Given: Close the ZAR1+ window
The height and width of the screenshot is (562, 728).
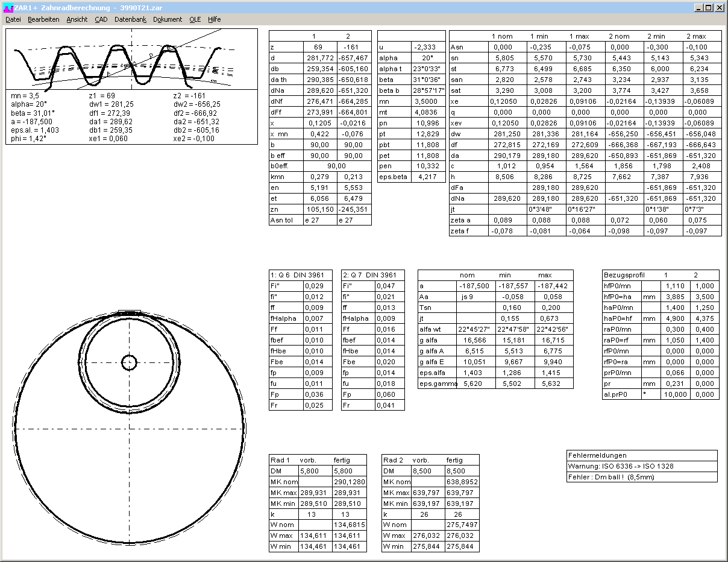Looking at the screenshot, I should click(x=720, y=8).
